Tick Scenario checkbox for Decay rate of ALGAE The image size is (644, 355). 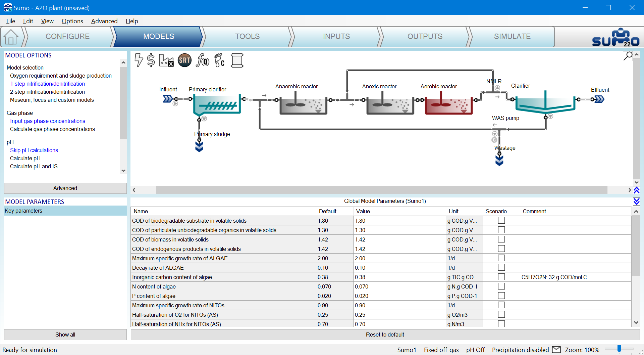point(501,268)
